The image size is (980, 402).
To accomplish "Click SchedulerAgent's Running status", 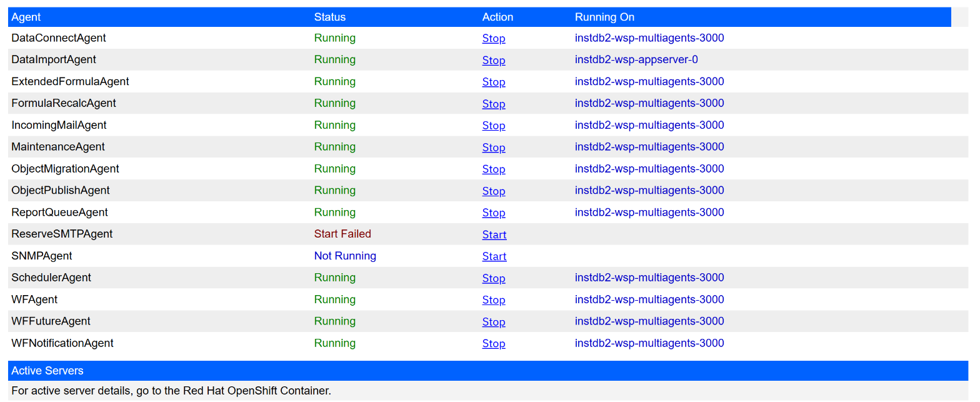I will pyautogui.click(x=335, y=278).
